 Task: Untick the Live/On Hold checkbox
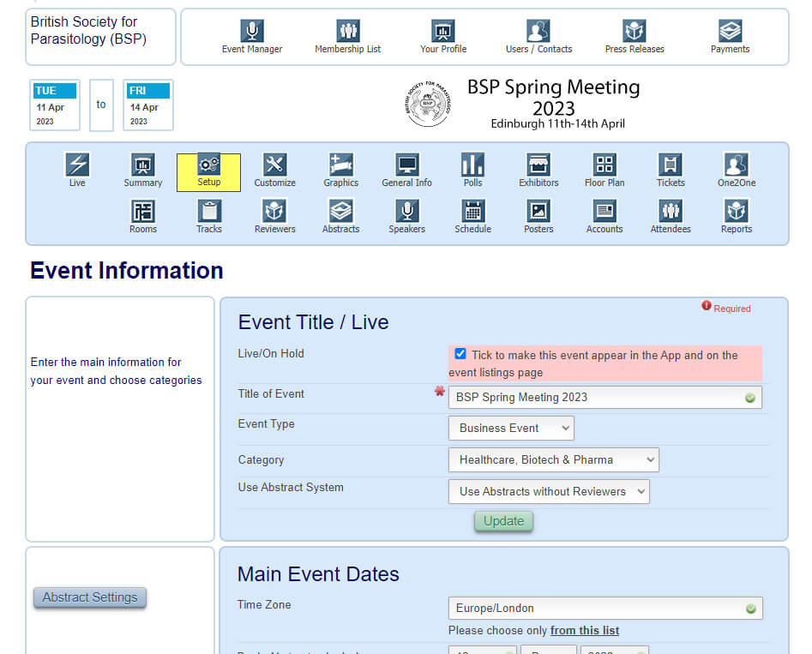coord(460,354)
